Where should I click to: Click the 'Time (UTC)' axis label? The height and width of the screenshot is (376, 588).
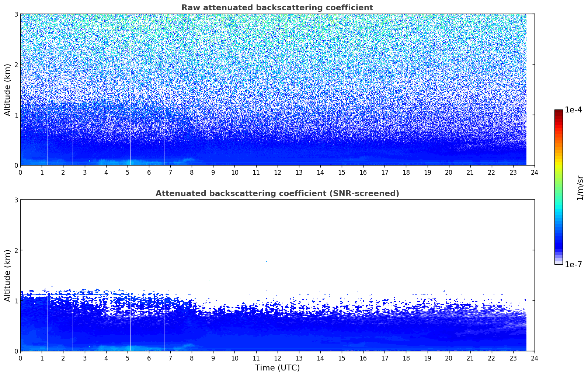pyautogui.click(x=277, y=368)
